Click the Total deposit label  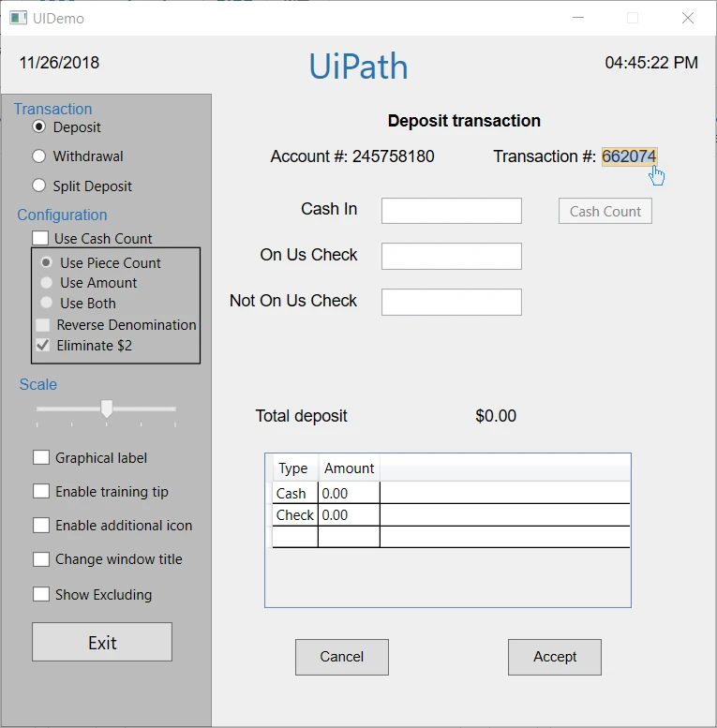pos(302,416)
